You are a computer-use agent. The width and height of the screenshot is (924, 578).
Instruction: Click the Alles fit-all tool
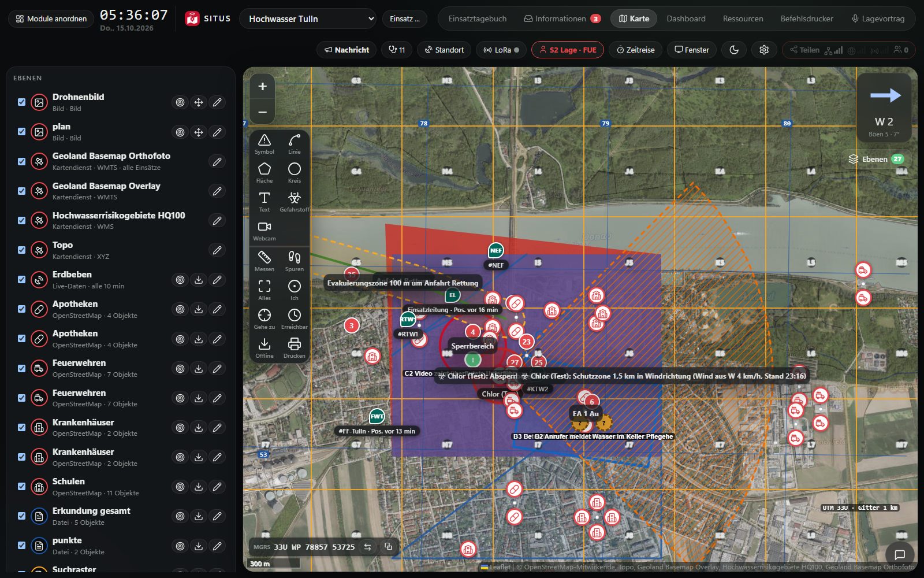point(264,290)
